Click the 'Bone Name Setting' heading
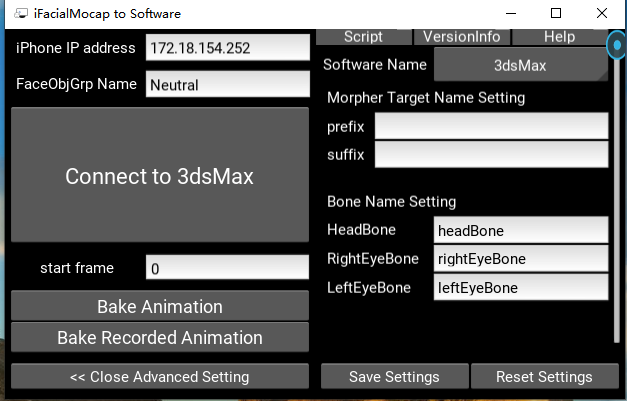 (391, 201)
